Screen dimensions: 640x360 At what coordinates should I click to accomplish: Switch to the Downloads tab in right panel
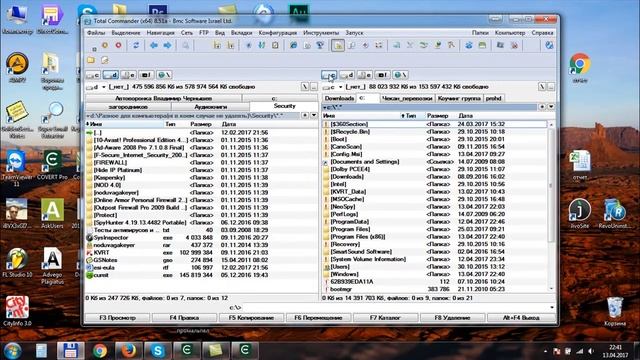[x=339, y=98]
